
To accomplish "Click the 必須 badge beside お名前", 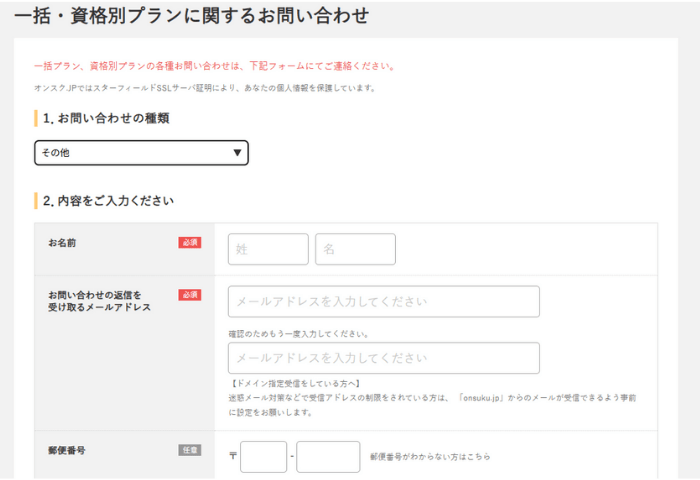I will pos(190,242).
